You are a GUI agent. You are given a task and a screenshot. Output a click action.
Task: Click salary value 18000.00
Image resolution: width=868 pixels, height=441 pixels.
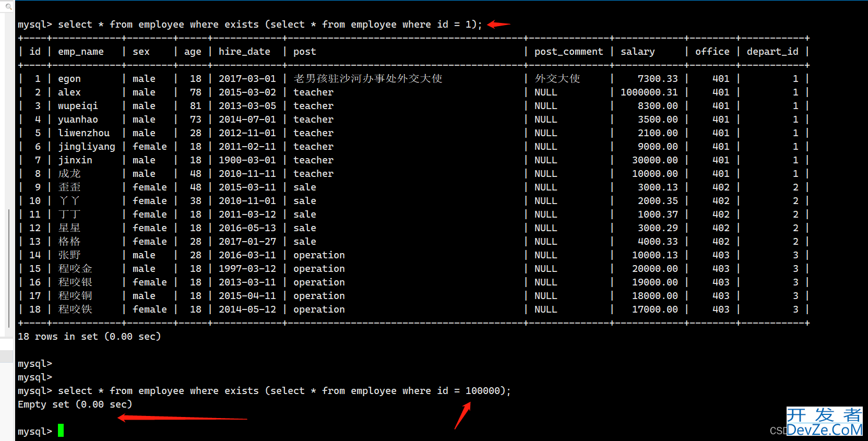pos(655,296)
